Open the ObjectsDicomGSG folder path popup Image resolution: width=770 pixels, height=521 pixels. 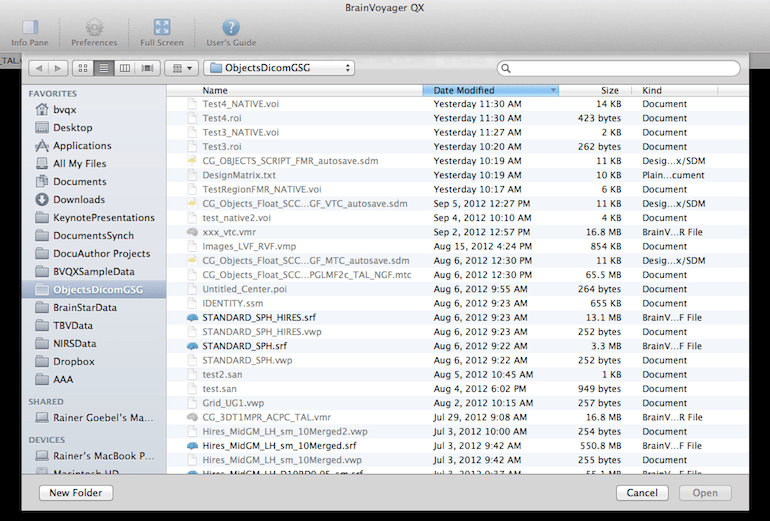point(279,68)
